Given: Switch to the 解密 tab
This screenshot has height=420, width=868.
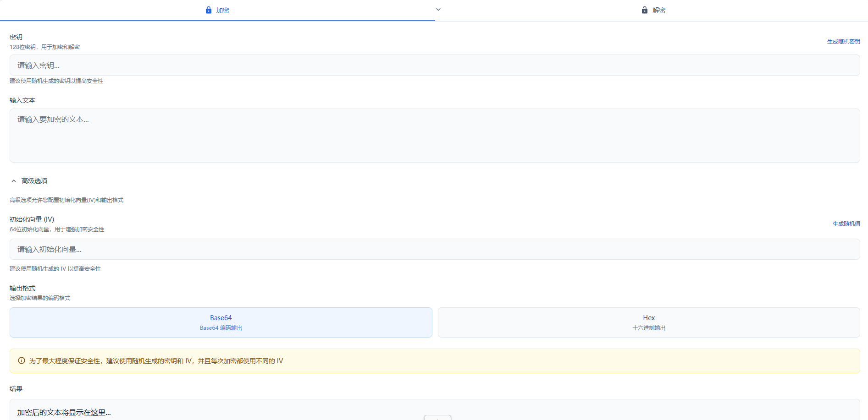Looking at the screenshot, I should coord(658,10).
